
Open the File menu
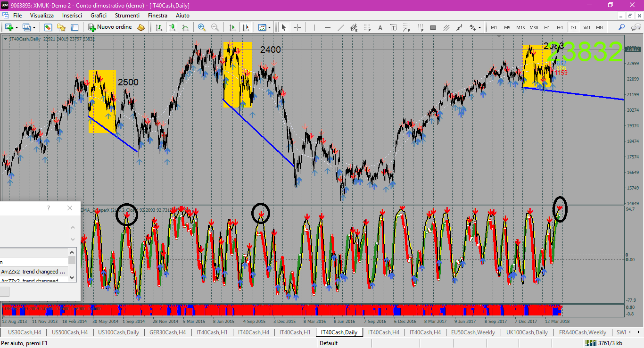pos(17,16)
